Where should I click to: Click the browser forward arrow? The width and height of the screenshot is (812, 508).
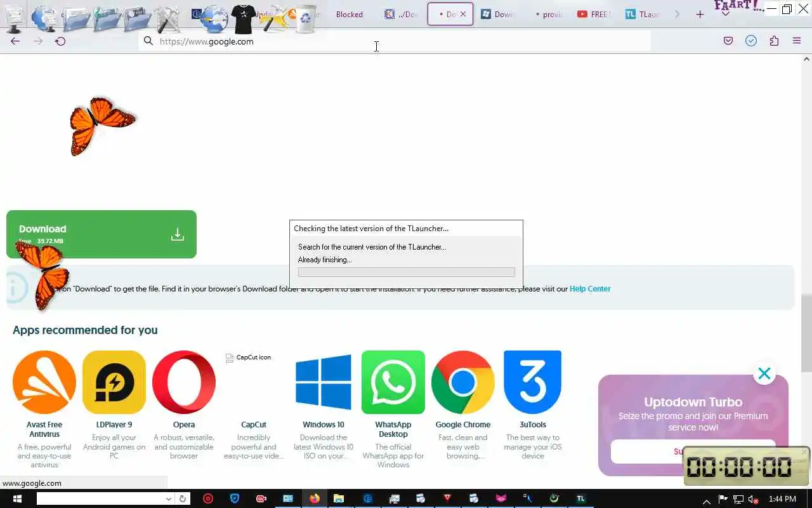click(38, 41)
